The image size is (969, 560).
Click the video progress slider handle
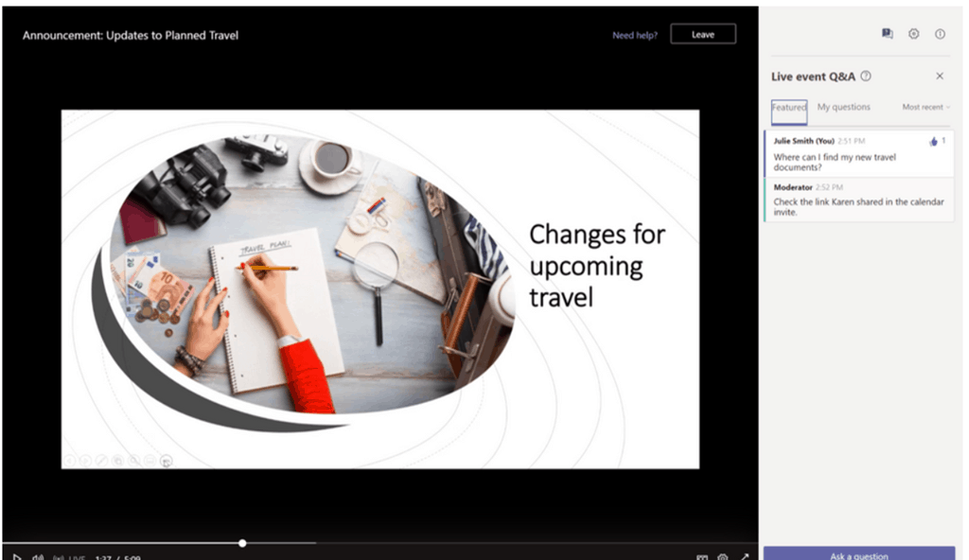click(243, 543)
